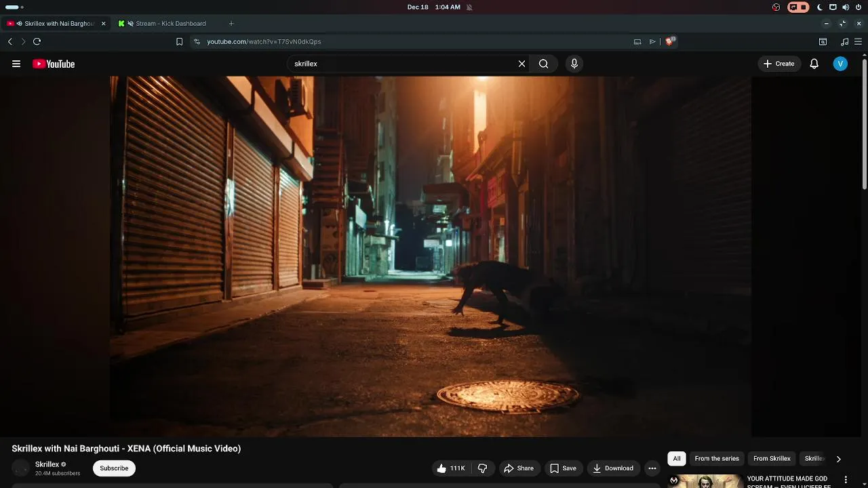This screenshot has height=488, width=868.
Task: Open the date and time clock menu
Action: pos(434,7)
